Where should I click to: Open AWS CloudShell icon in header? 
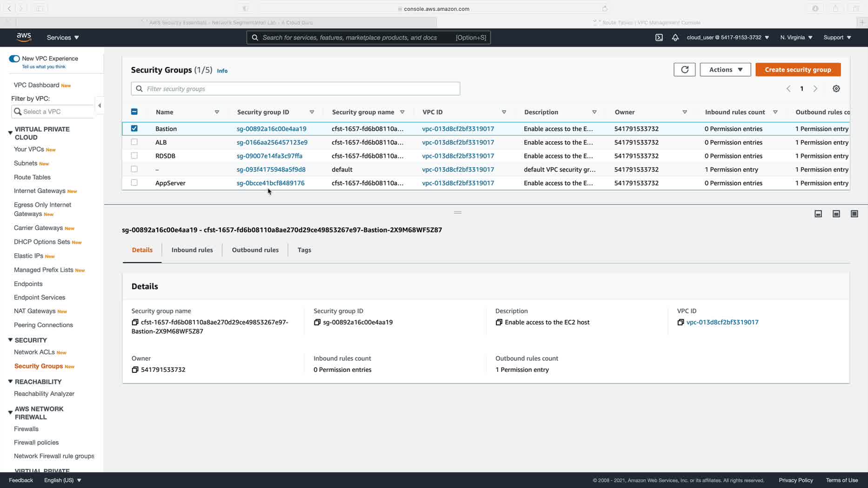659,38
